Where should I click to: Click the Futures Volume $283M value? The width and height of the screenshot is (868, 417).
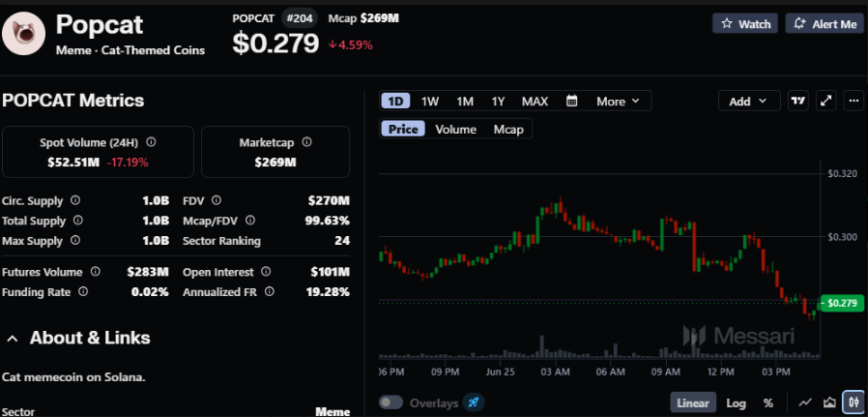coord(148,272)
